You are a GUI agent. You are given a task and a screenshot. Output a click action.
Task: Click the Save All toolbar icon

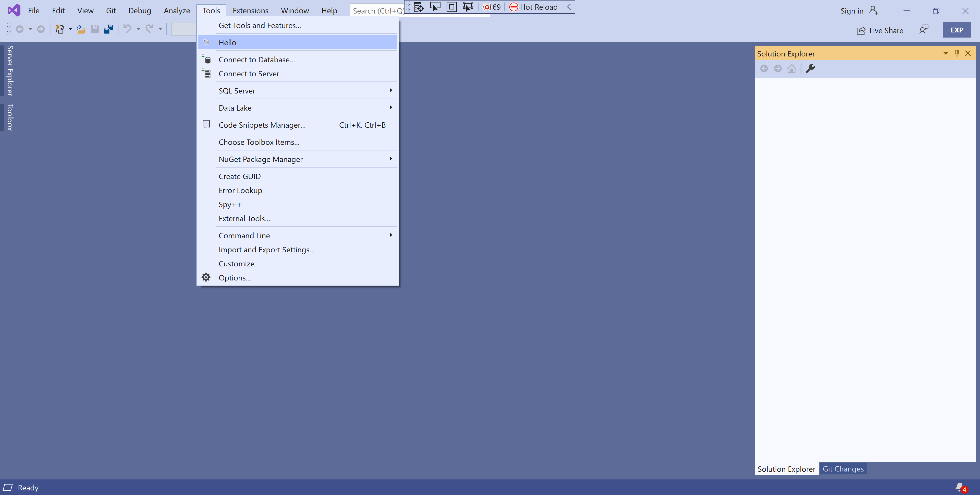(x=109, y=29)
